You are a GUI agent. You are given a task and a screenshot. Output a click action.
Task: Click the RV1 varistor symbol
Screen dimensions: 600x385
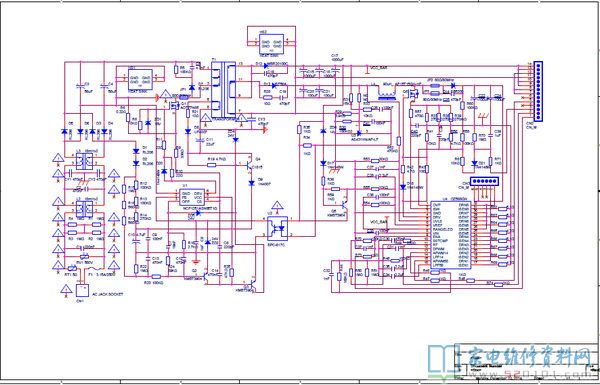84,257
